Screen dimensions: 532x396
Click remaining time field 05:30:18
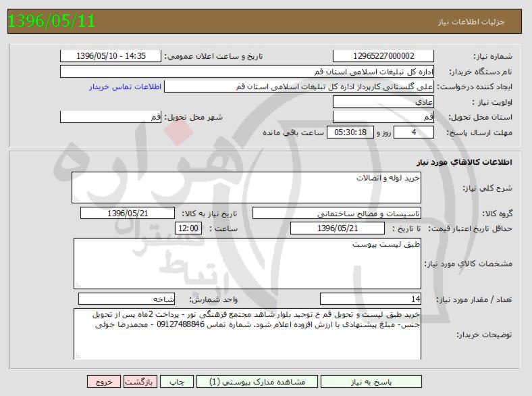click(x=350, y=132)
